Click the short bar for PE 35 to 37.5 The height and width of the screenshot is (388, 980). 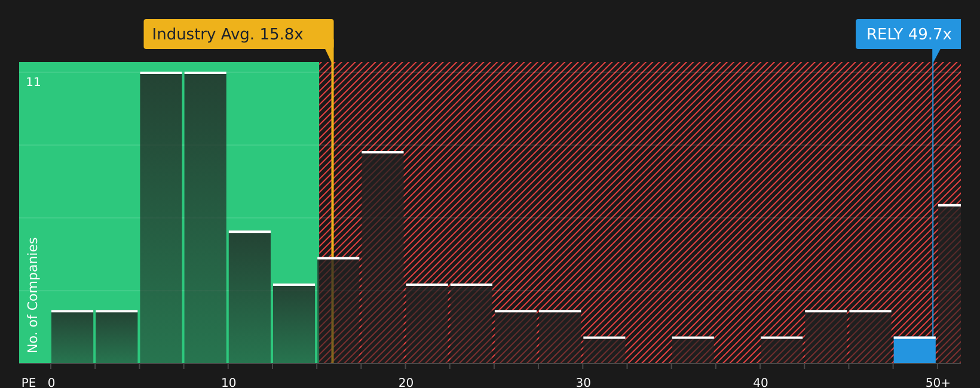[x=693, y=350]
